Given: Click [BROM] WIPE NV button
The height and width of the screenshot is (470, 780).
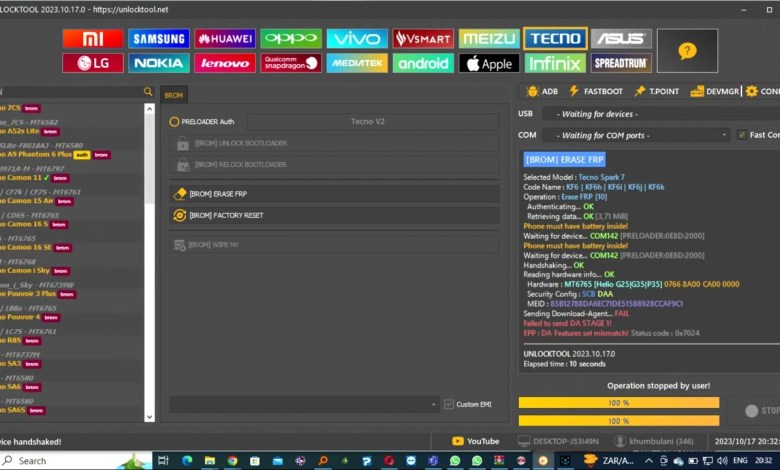Looking at the screenshot, I should [x=334, y=245].
